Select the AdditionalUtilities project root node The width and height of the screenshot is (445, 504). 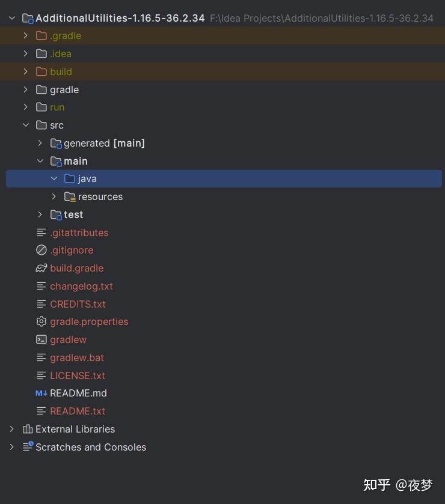tap(120, 18)
